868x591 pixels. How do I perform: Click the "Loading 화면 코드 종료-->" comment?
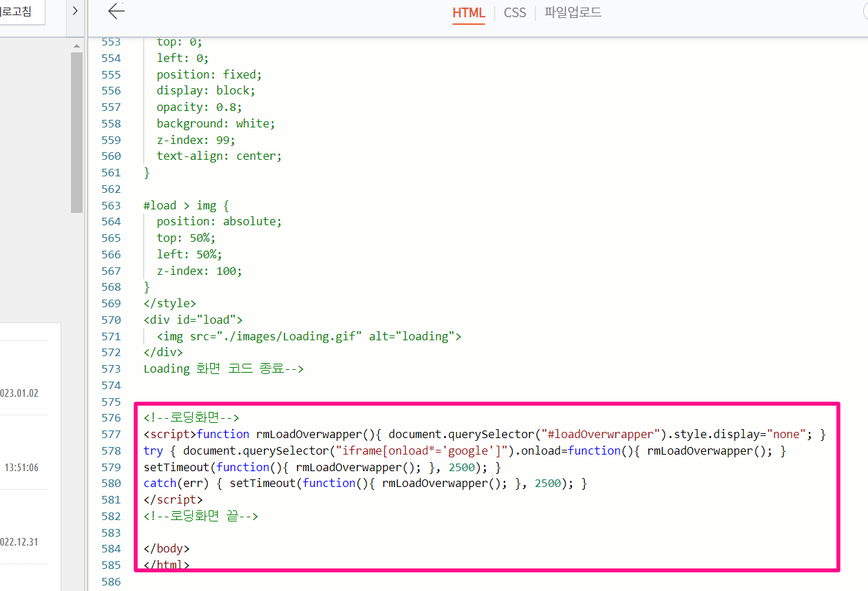click(x=223, y=369)
